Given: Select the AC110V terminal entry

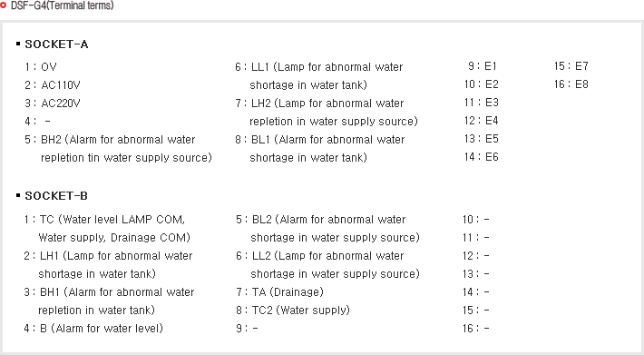Looking at the screenshot, I should (53, 85).
